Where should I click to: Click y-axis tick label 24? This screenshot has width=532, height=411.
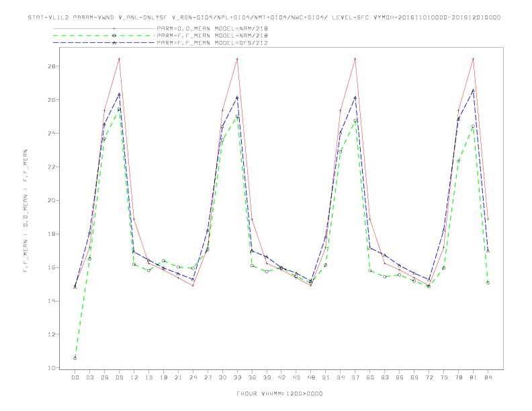pos(52,133)
